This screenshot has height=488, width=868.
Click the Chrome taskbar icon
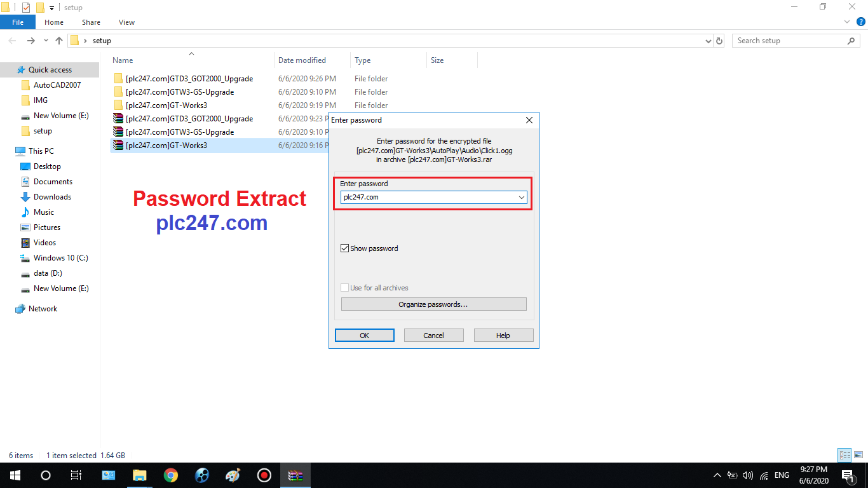(170, 475)
